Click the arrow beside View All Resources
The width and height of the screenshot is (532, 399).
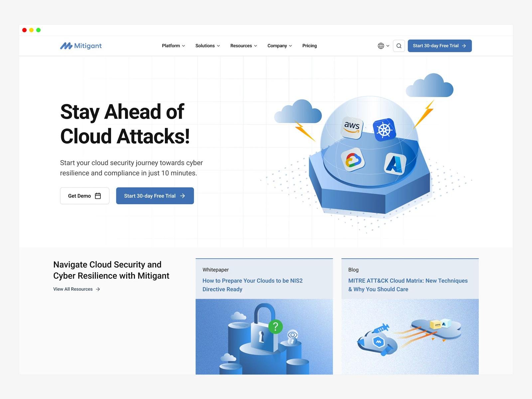click(x=98, y=289)
